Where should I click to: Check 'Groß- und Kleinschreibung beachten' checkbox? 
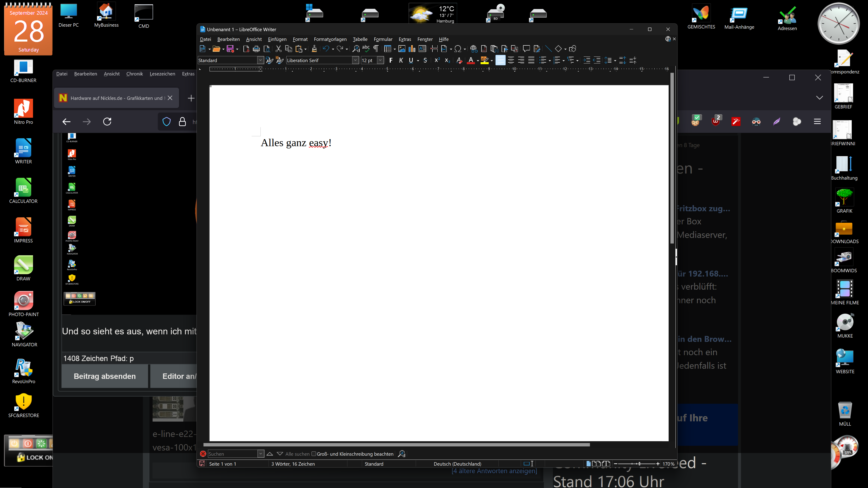(314, 454)
